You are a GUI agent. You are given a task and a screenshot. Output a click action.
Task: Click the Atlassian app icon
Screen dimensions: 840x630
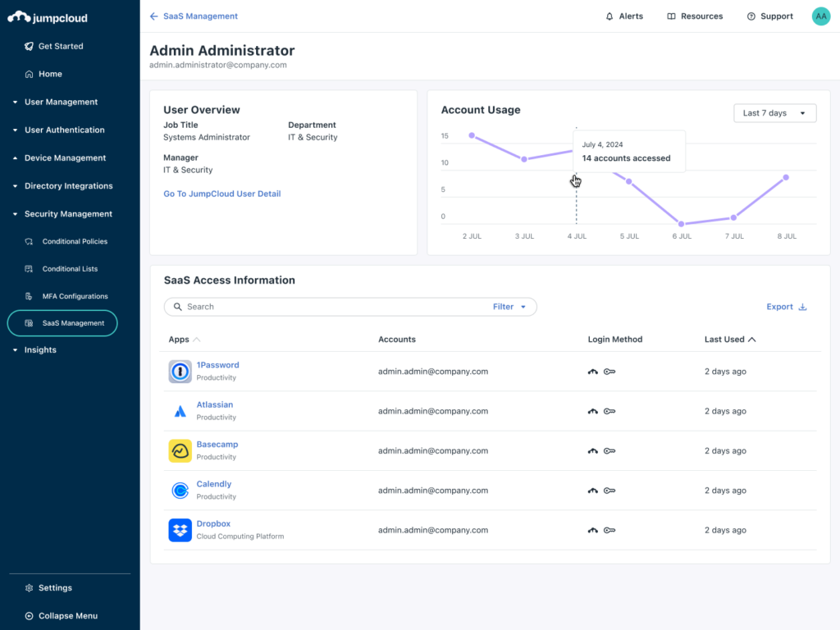click(179, 410)
